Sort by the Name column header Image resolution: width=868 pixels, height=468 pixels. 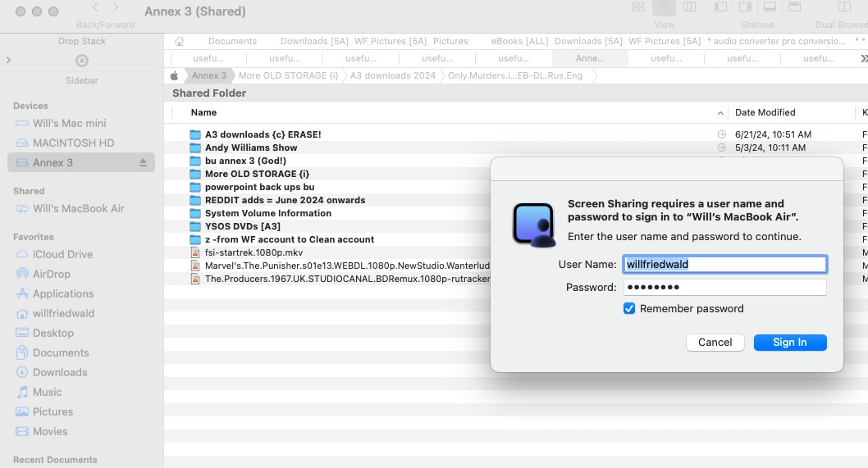(203, 112)
